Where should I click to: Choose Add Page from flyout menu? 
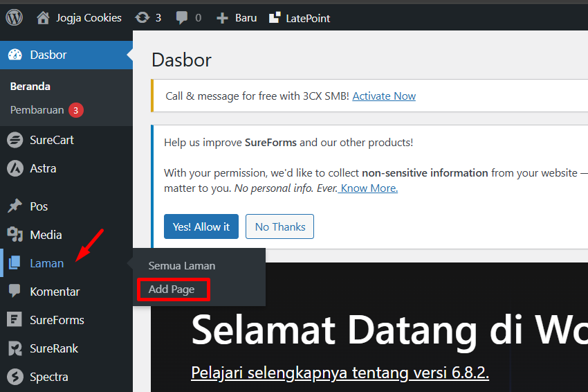(172, 289)
